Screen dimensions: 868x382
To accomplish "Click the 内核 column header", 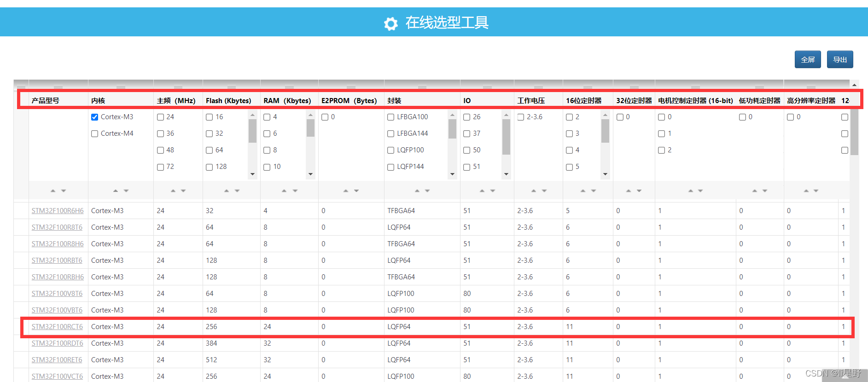I will pyautogui.click(x=98, y=100).
